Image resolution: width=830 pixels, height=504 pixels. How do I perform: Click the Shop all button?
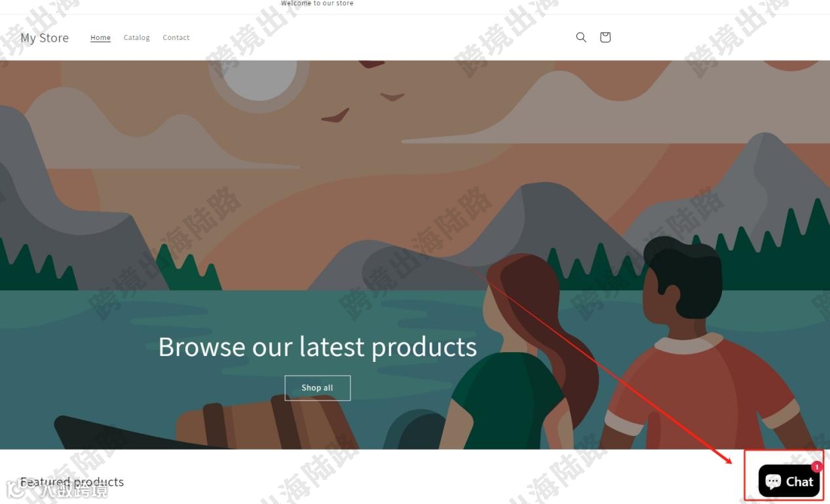coord(318,387)
